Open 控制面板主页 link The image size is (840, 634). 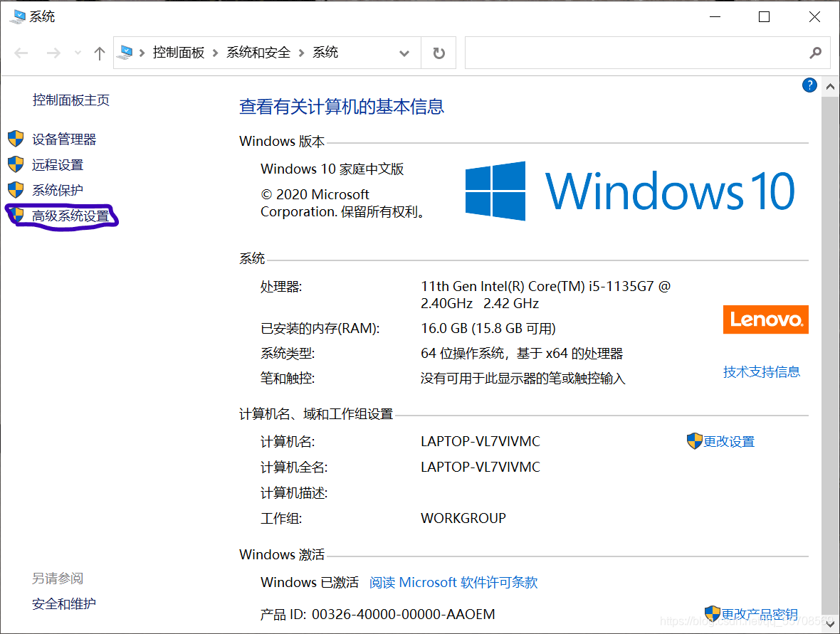(x=70, y=100)
